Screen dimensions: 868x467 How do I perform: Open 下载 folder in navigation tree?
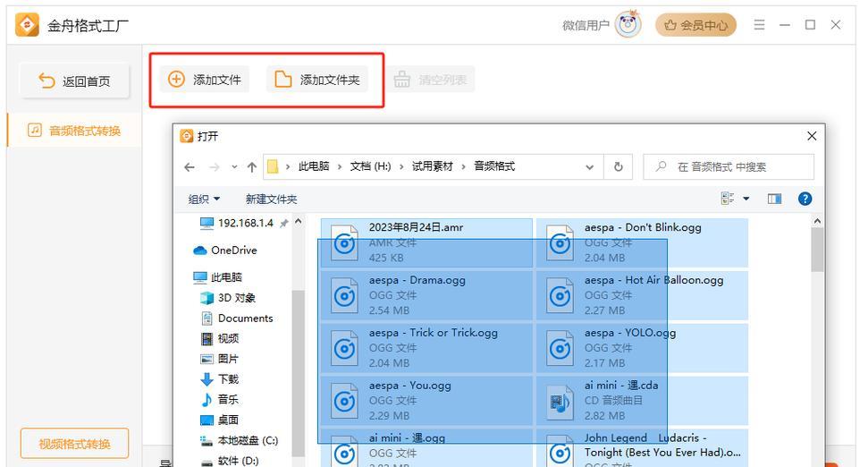click(x=220, y=379)
